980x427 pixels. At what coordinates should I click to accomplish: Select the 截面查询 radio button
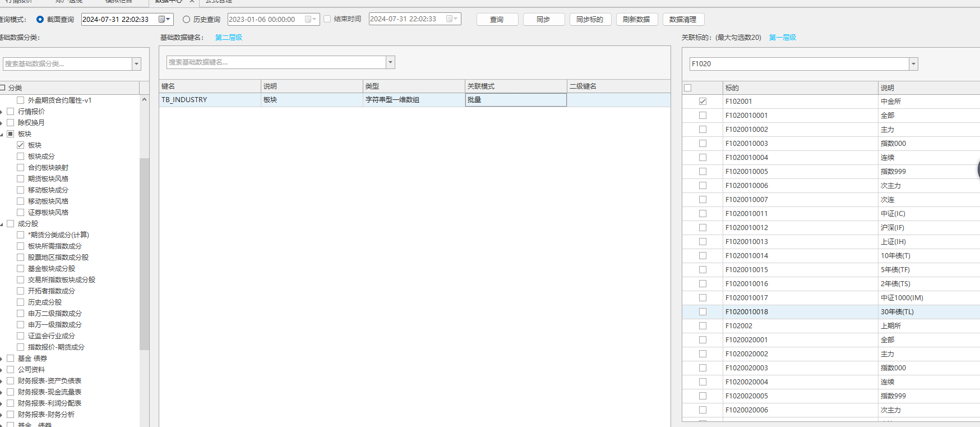40,20
